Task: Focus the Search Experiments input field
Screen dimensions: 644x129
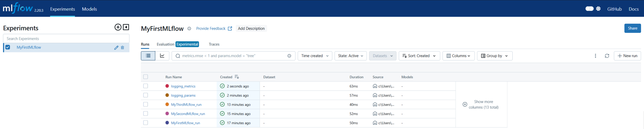Action: tap(66, 38)
